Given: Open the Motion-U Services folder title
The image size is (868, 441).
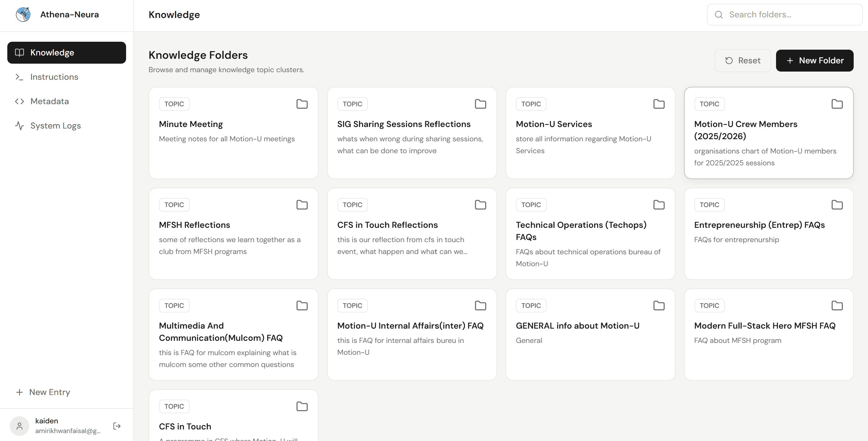Looking at the screenshot, I should pos(554,124).
